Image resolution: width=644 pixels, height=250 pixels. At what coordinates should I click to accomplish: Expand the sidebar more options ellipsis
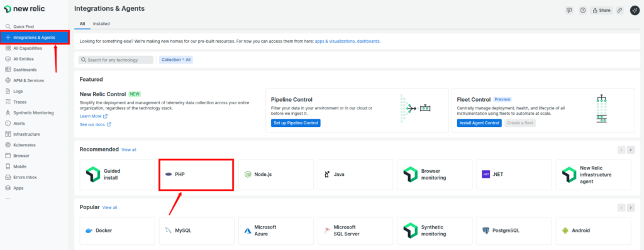pos(8,198)
